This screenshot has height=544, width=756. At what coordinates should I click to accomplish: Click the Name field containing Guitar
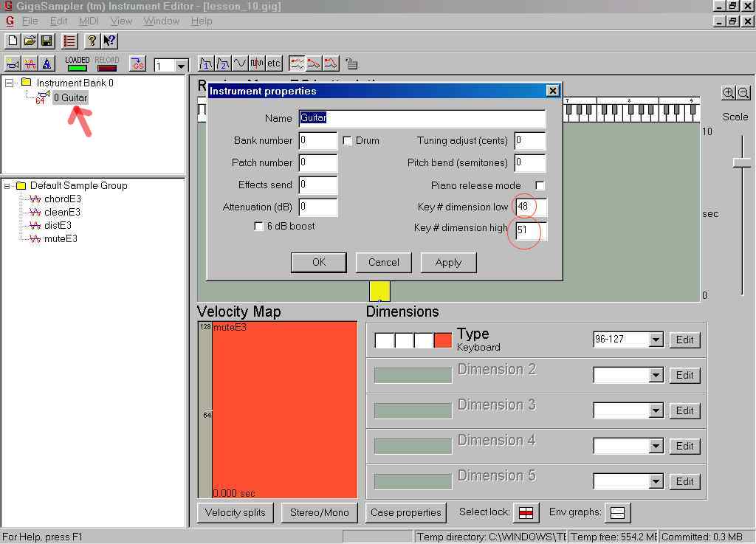point(422,118)
